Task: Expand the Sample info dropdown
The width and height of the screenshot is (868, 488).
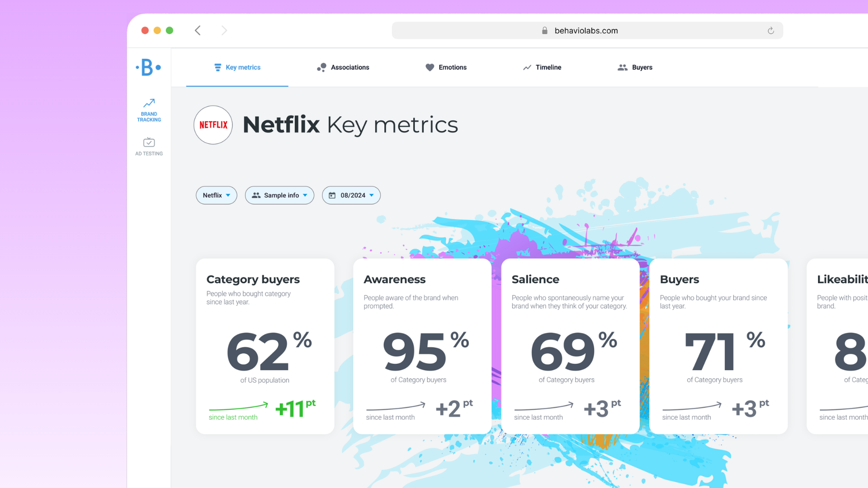Action: tap(279, 195)
